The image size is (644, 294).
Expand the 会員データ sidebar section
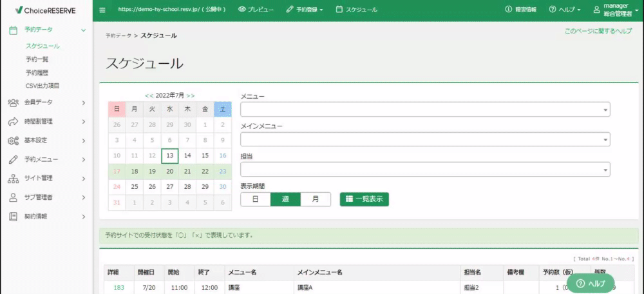pos(83,103)
